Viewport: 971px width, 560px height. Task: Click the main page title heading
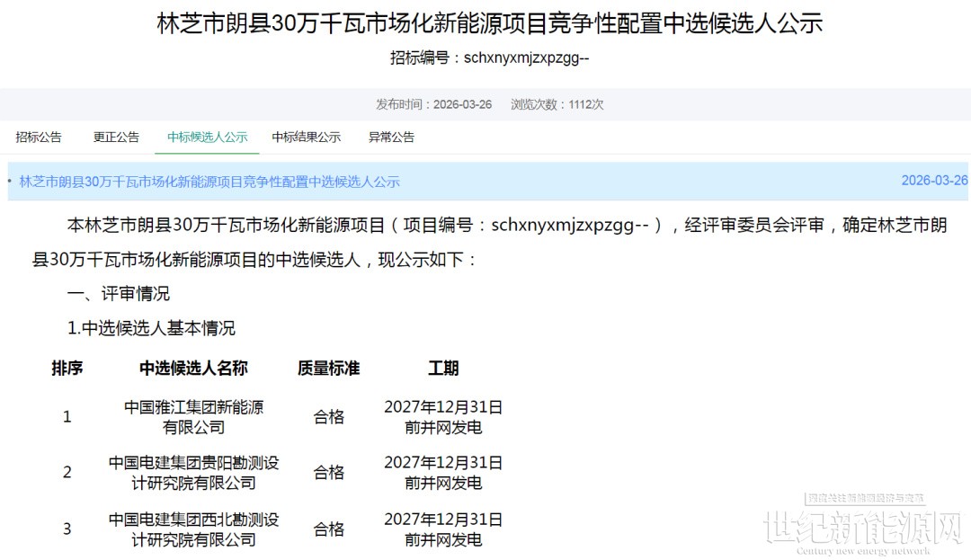pos(490,24)
